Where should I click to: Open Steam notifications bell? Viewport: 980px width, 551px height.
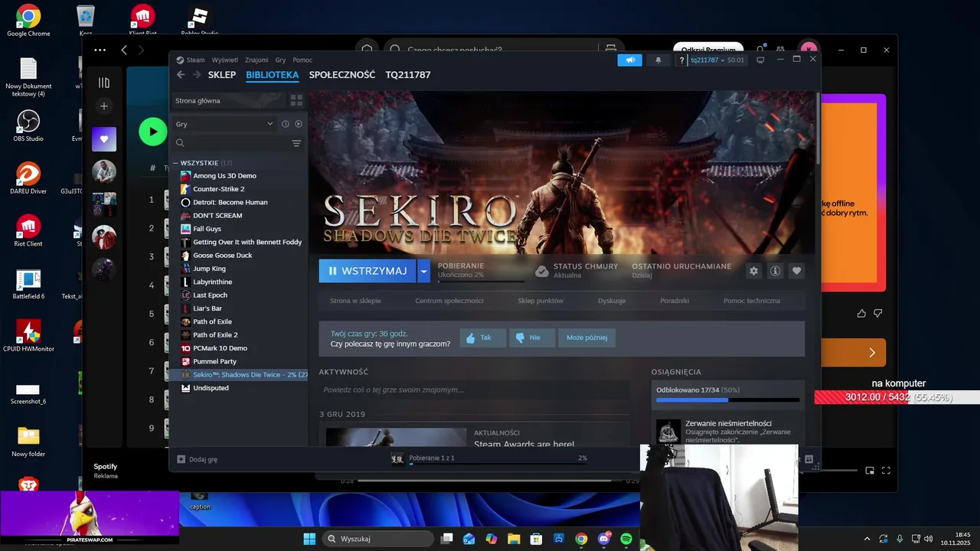pos(658,60)
